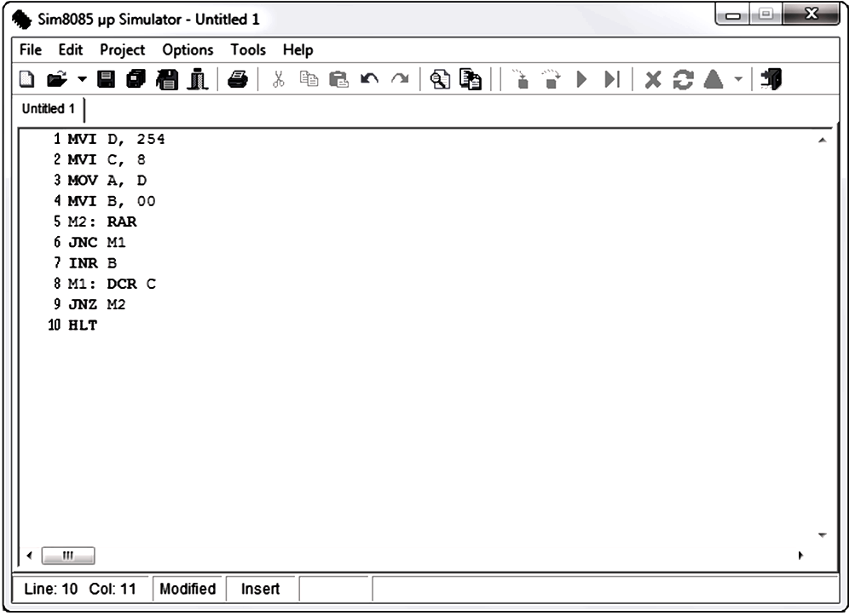
Task: Close the Sim8085 Simulator window
Action: pos(812,14)
